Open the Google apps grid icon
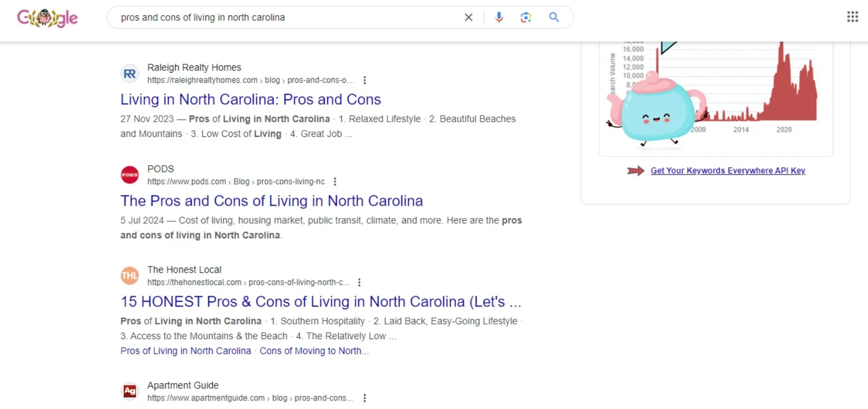This screenshot has width=868, height=409. [852, 17]
